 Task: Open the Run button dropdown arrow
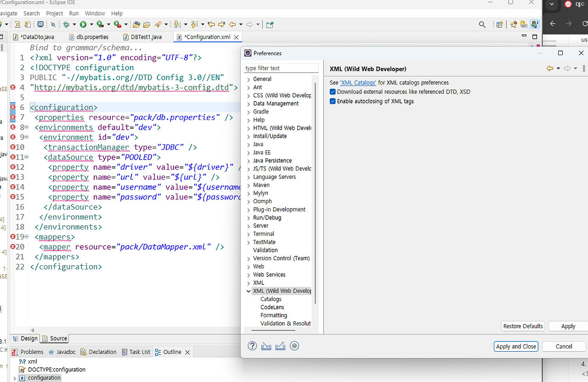click(x=92, y=25)
